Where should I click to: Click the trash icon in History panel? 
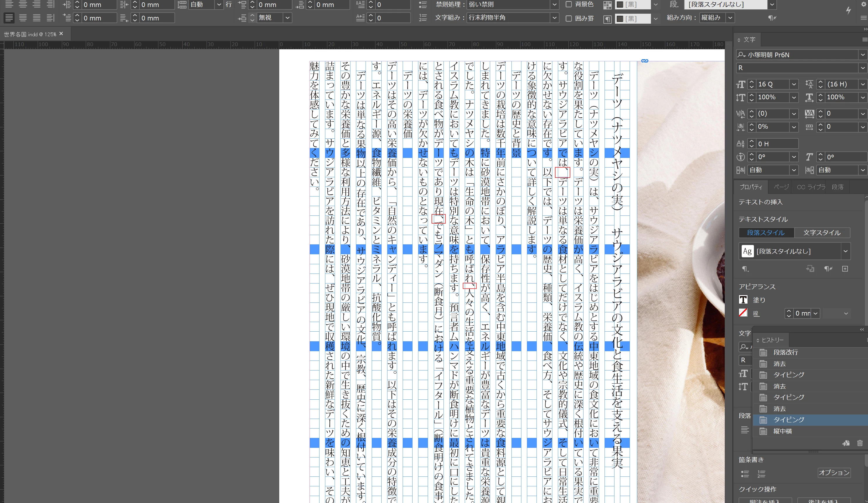pos(860,443)
